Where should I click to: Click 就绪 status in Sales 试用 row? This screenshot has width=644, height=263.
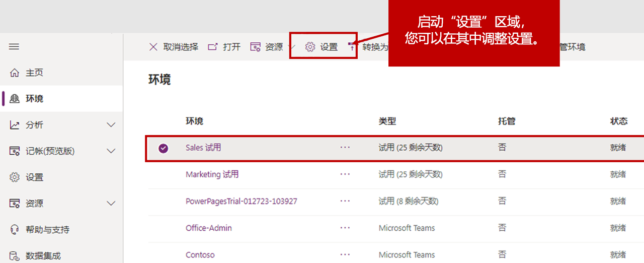618,148
